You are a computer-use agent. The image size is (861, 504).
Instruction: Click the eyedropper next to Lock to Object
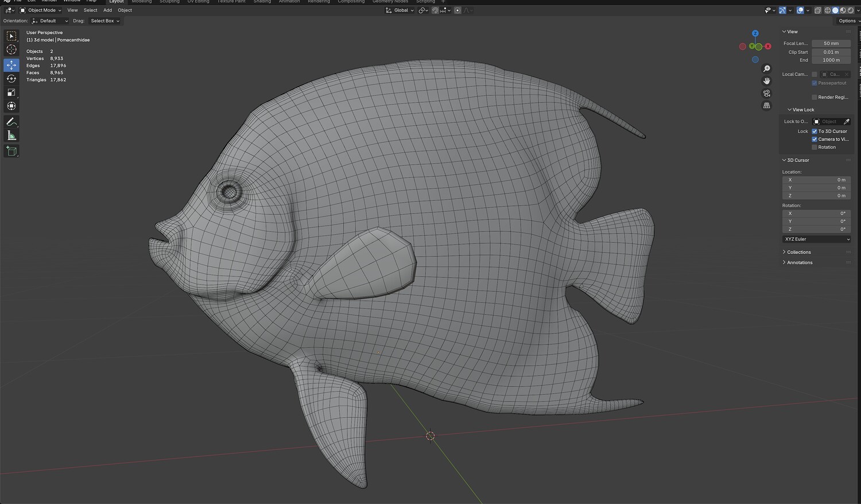click(847, 122)
